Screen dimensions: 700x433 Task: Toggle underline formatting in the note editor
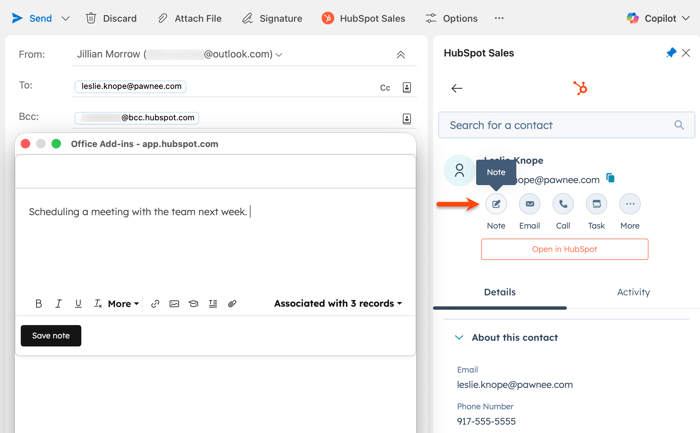[x=78, y=304]
